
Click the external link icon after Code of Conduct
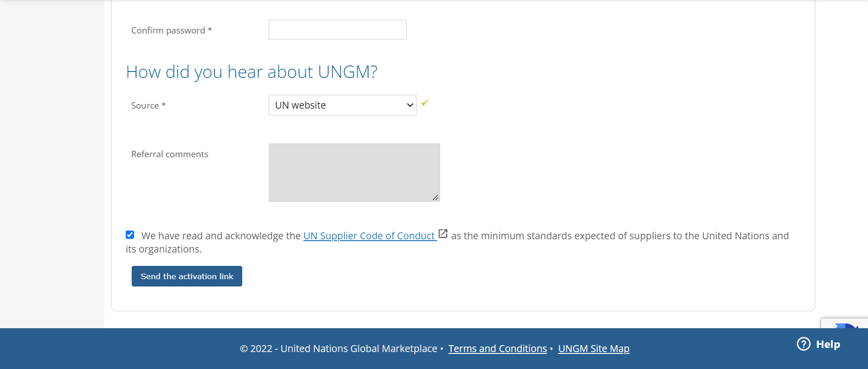click(x=443, y=234)
